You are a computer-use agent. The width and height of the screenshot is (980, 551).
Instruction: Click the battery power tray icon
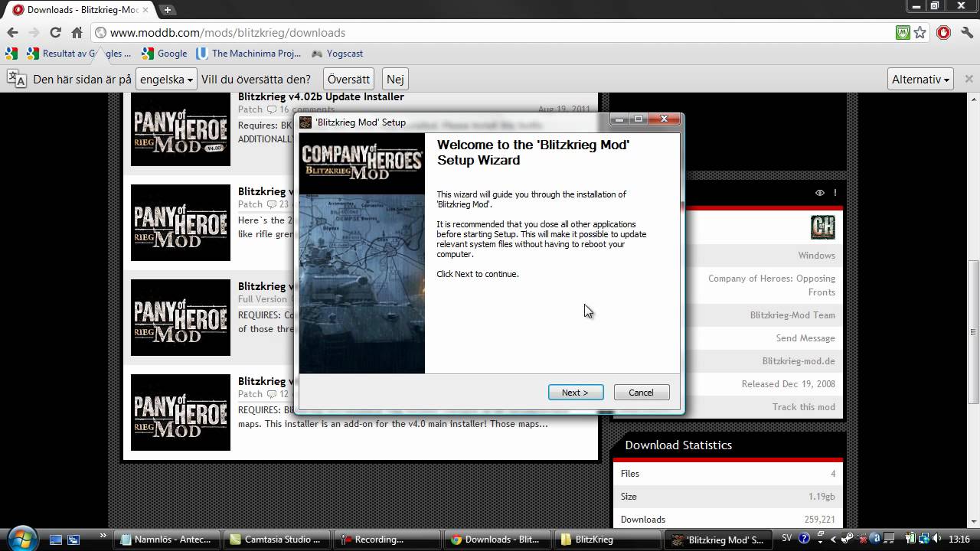tap(911, 538)
